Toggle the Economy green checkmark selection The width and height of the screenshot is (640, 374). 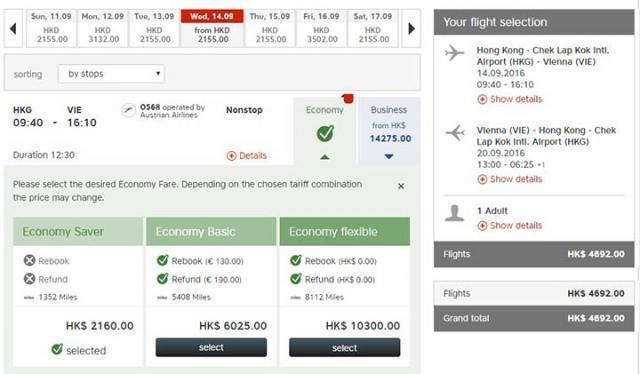coord(325,133)
